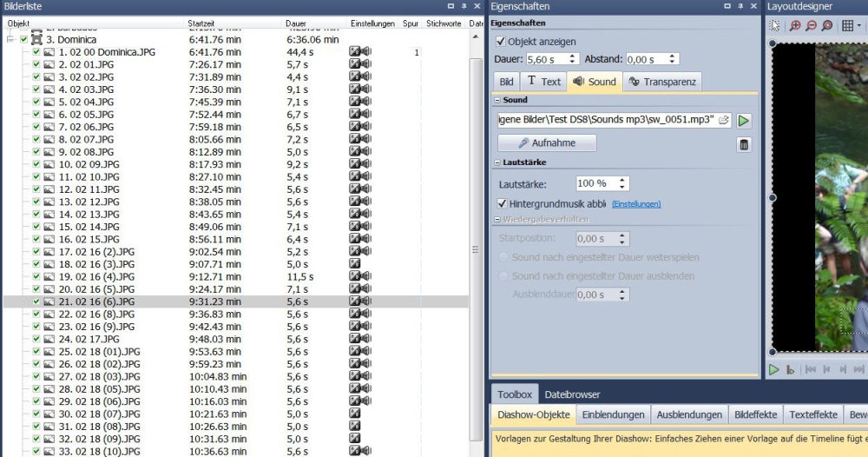Collapse the 3. Dominica chapter tree node
868x457 pixels.
point(10,40)
